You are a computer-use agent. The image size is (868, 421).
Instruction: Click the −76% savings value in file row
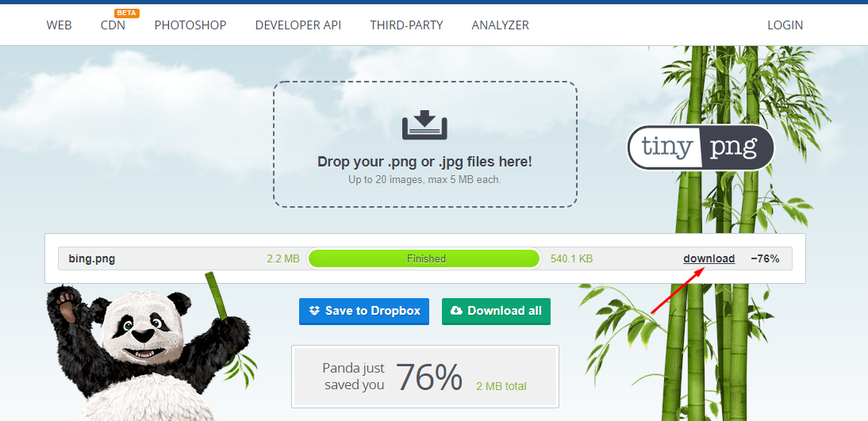click(x=765, y=259)
